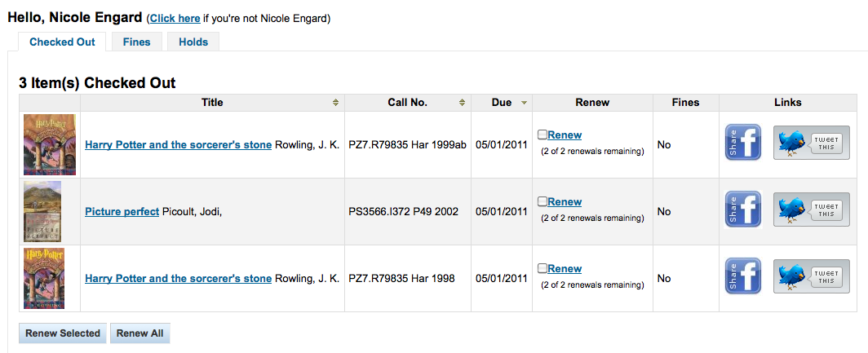Image resolution: width=868 pixels, height=353 pixels.
Task: Switch to the Fines tab
Action: pos(137,42)
